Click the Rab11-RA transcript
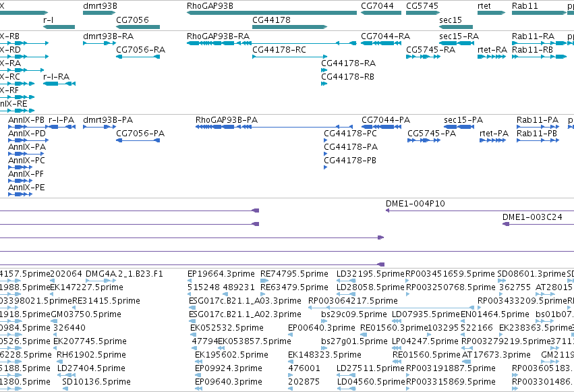Viewport: 574px width, 392px height. pos(539,43)
